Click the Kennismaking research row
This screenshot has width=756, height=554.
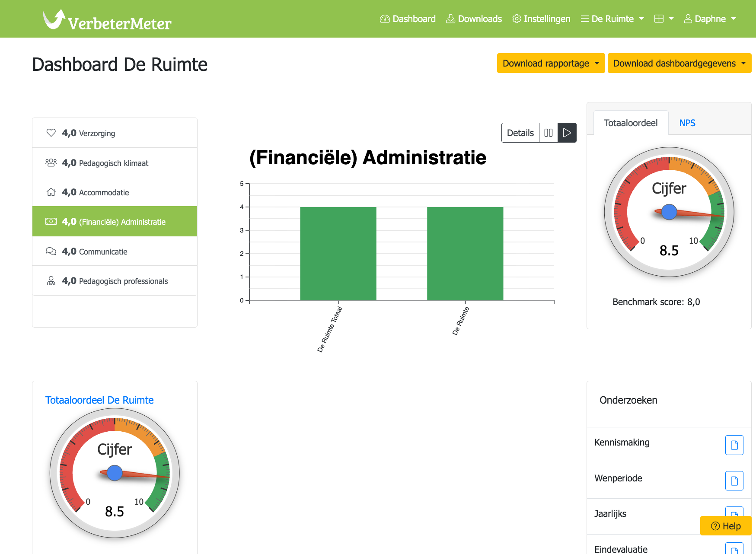click(669, 445)
